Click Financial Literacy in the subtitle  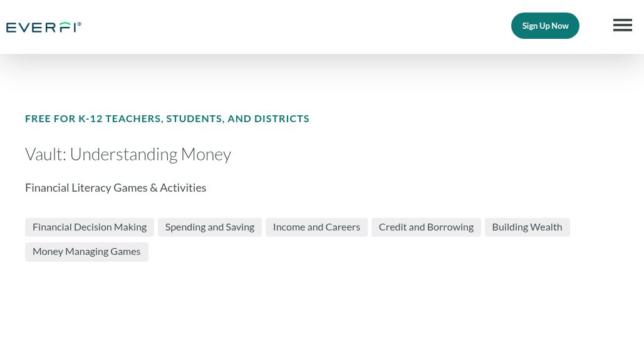(x=68, y=188)
